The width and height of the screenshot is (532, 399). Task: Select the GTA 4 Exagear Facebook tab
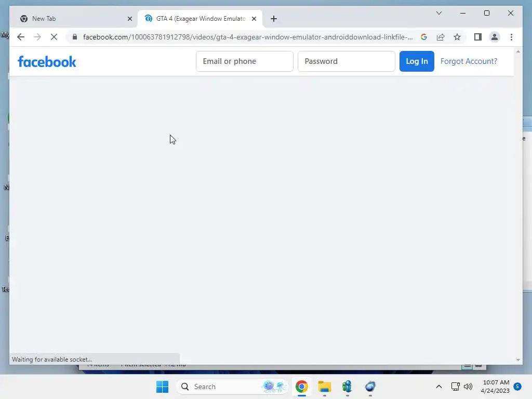[x=200, y=19]
